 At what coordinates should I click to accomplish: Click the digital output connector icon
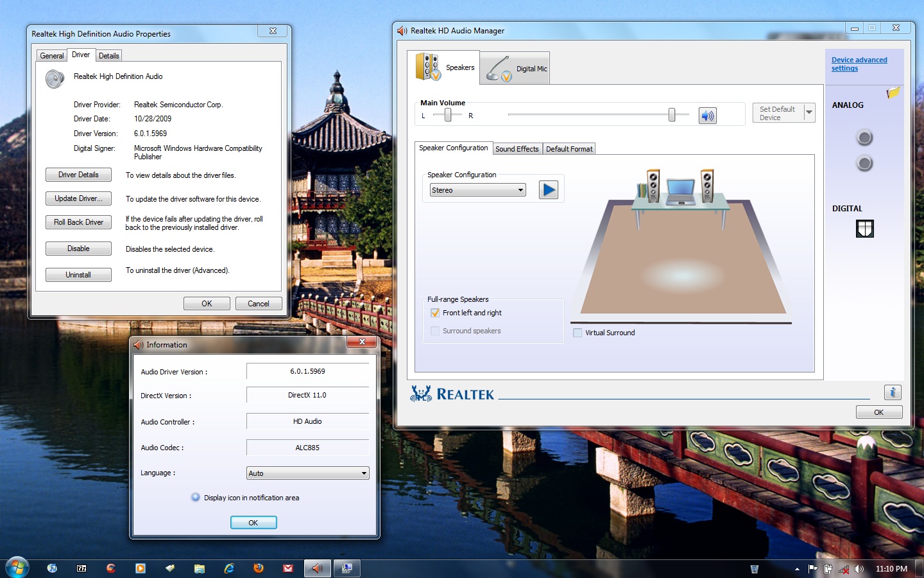point(865,229)
